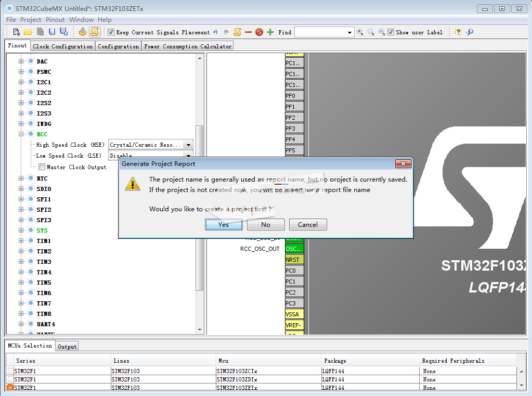The image size is (532, 396).
Task: Switch to the Clock Configuration tab
Action: coord(62,46)
